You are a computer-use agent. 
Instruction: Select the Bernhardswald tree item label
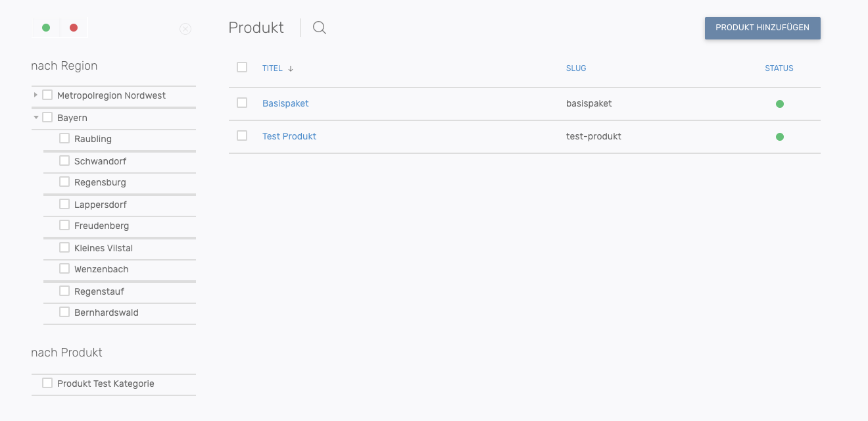coord(107,312)
